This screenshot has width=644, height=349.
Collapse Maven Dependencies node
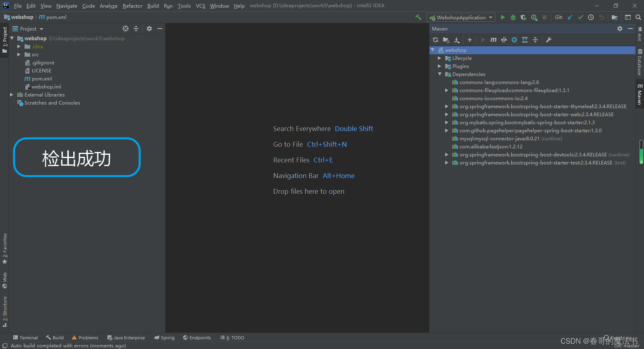click(x=440, y=74)
